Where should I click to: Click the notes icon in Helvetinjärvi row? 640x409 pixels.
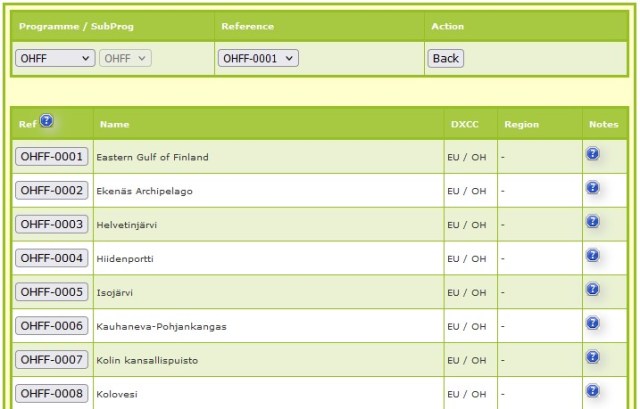[592, 221]
